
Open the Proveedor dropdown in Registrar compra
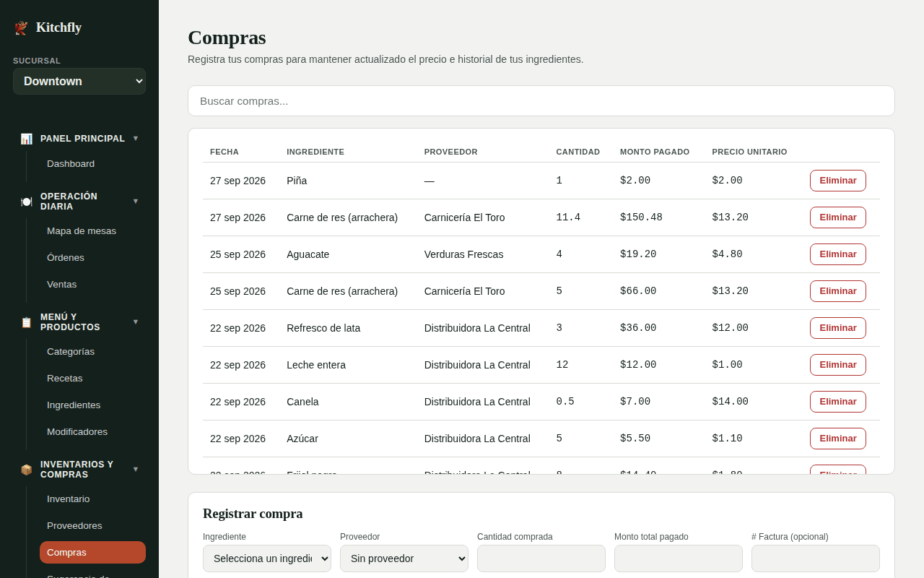coord(404,558)
